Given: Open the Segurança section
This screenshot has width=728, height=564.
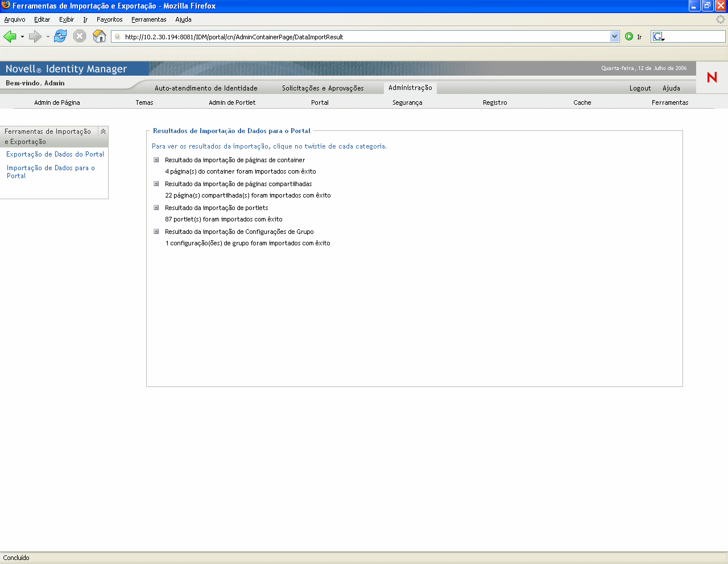Looking at the screenshot, I should click(x=407, y=102).
